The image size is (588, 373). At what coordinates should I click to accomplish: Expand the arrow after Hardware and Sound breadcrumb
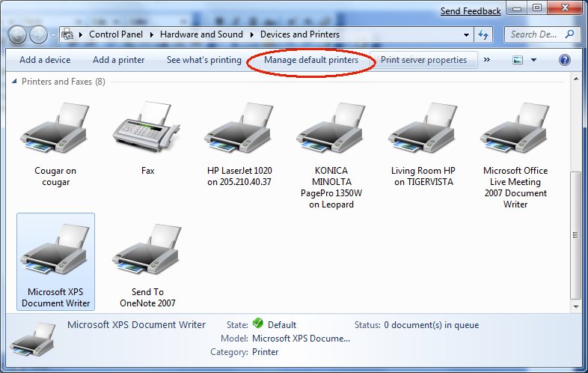(251, 34)
